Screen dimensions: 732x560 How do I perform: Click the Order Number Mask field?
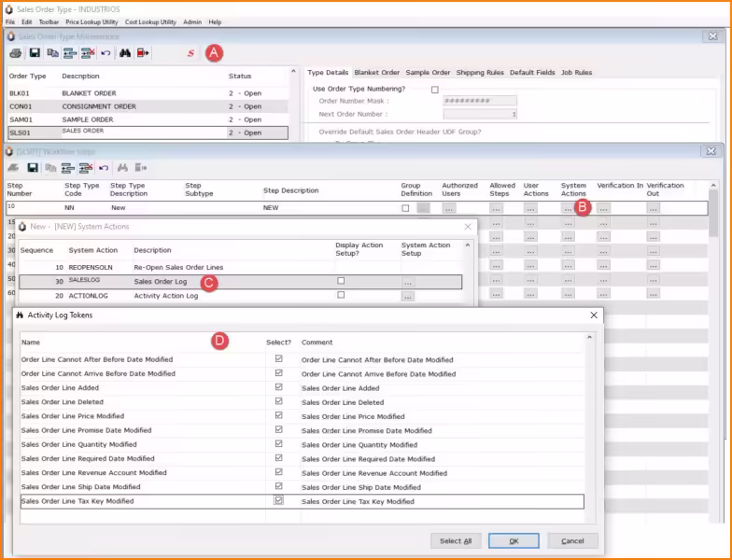480,101
